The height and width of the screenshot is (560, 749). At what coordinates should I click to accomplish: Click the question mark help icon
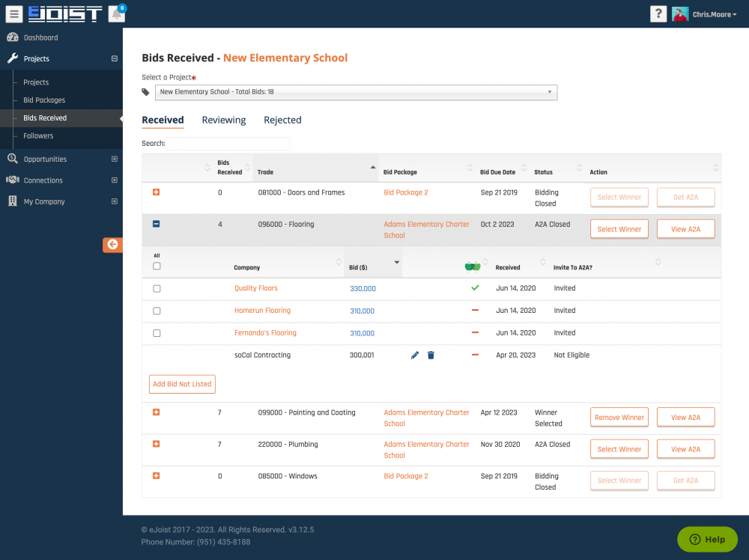click(x=658, y=13)
